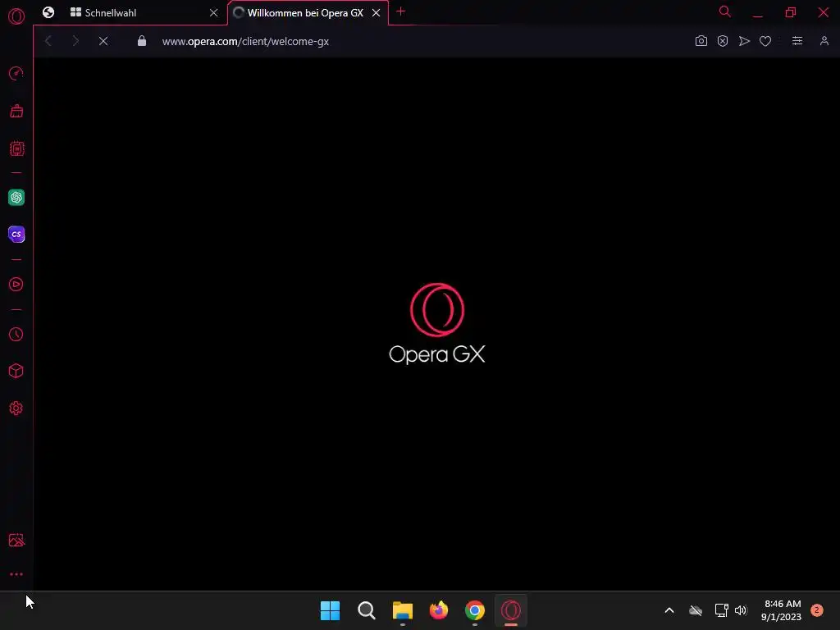Launch Google Chrome from taskbar
The height and width of the screenshot is (630, 840).
coord(475,610)
